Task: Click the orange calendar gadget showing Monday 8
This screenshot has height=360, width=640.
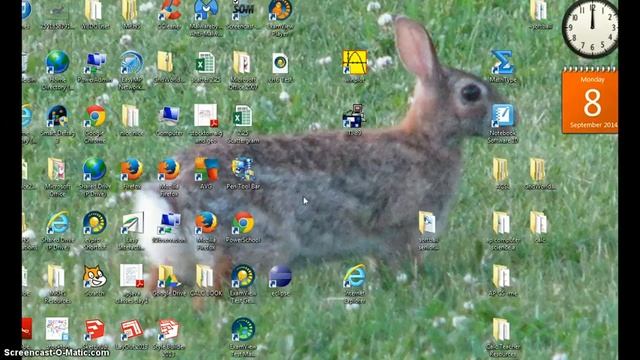Action: [x=590, y=100]
